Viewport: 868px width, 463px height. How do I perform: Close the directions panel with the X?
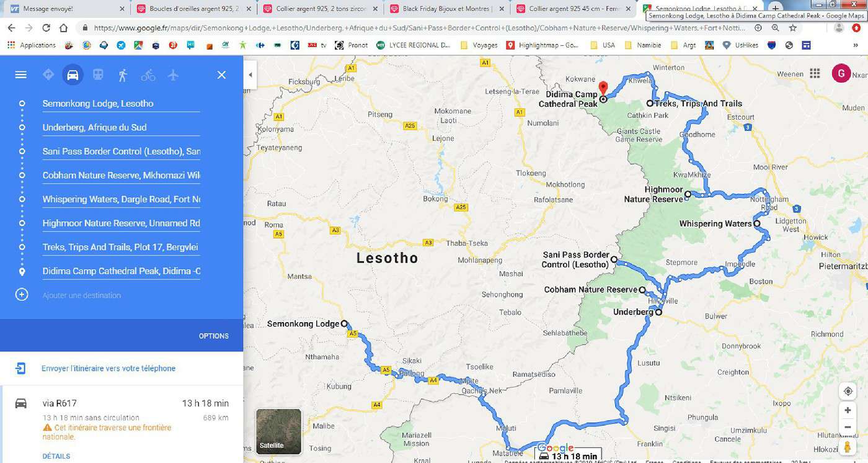[221, 75]
